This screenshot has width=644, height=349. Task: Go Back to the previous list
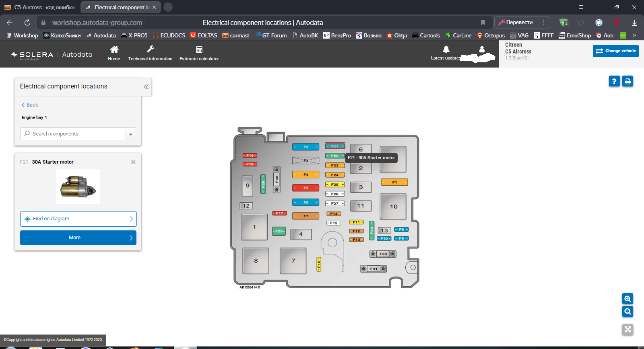pos(30,105)
